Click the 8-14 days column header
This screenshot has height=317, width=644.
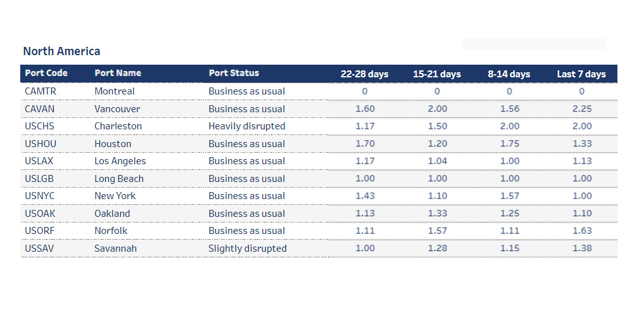(509, 74)
